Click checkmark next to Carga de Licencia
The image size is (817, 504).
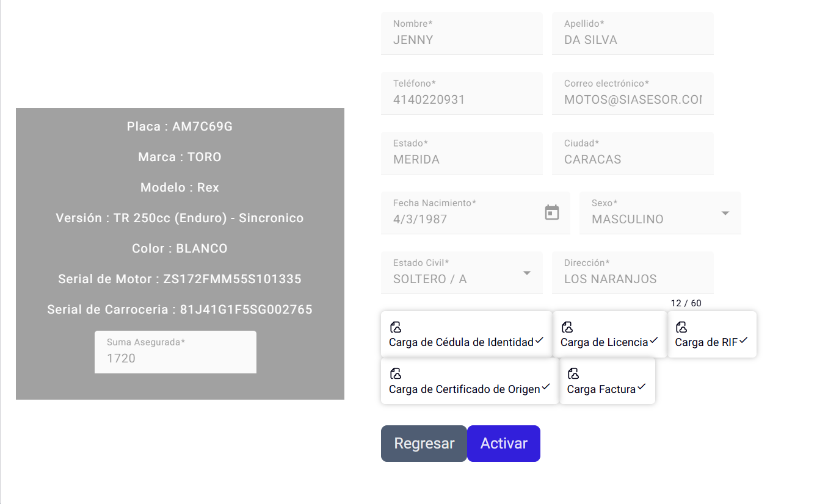(654, 340)
